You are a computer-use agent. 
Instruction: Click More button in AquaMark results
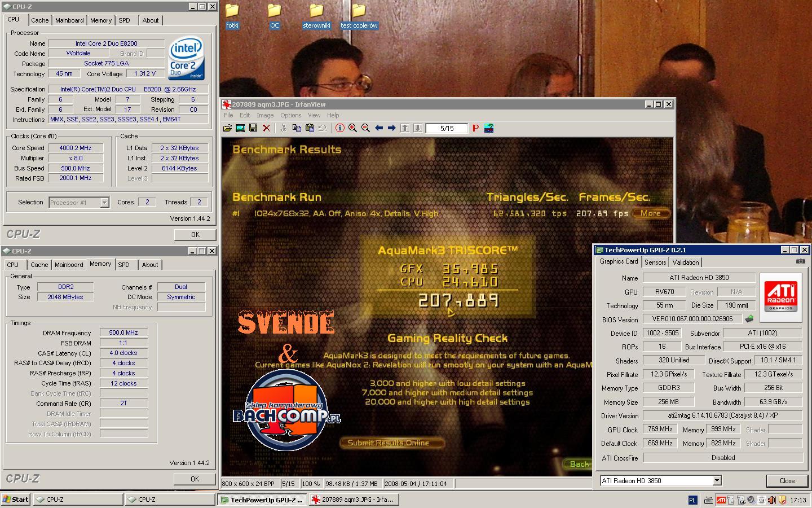pyautogui.click(x=650, y=213)
